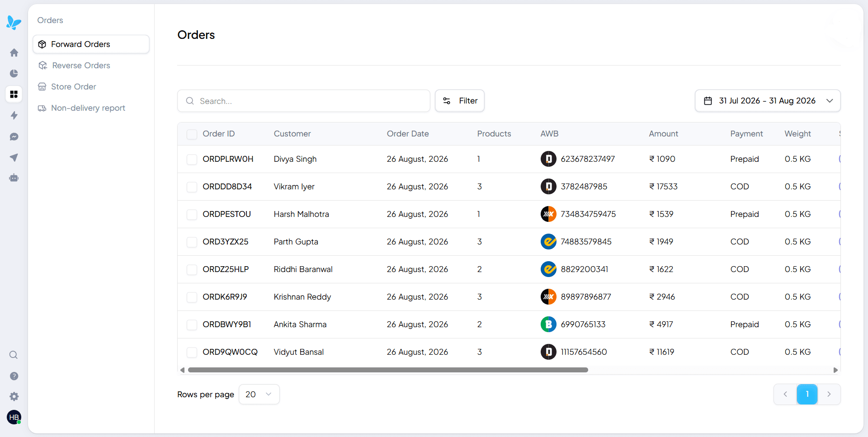This screenshot has width=868, height=437.
Task: Select checkbox for order ORD3YZX25
Action: pos(192,242)
